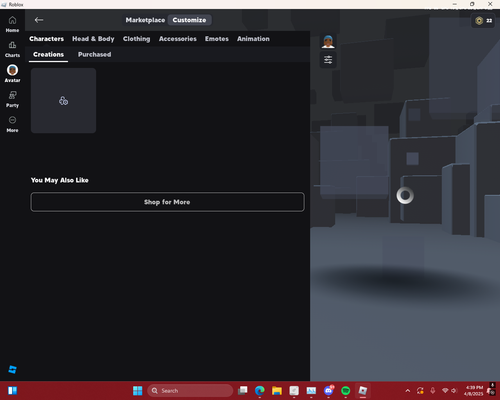Click the Roblox taskbar icon
This screenshot has width=500, height=400.
tap(363, 391)
